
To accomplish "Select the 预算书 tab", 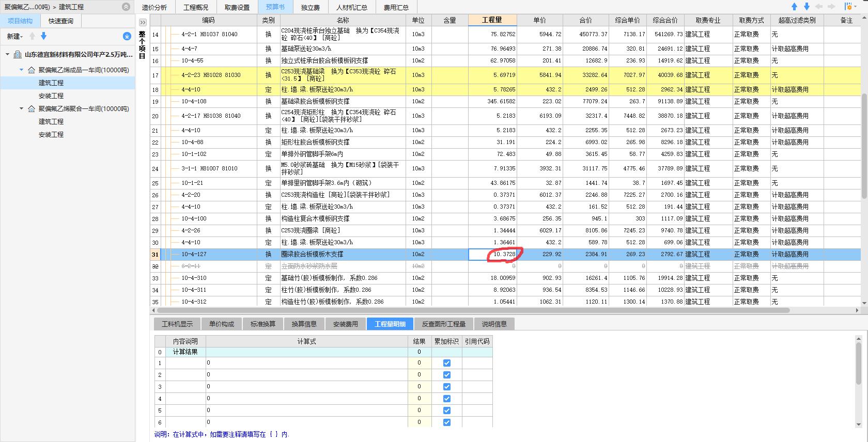I will pyautogui.click(x=275, y=7).
